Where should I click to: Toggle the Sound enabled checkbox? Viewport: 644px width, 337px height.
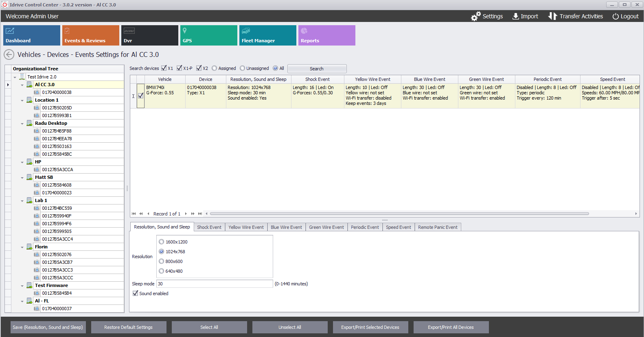point(136,294)
